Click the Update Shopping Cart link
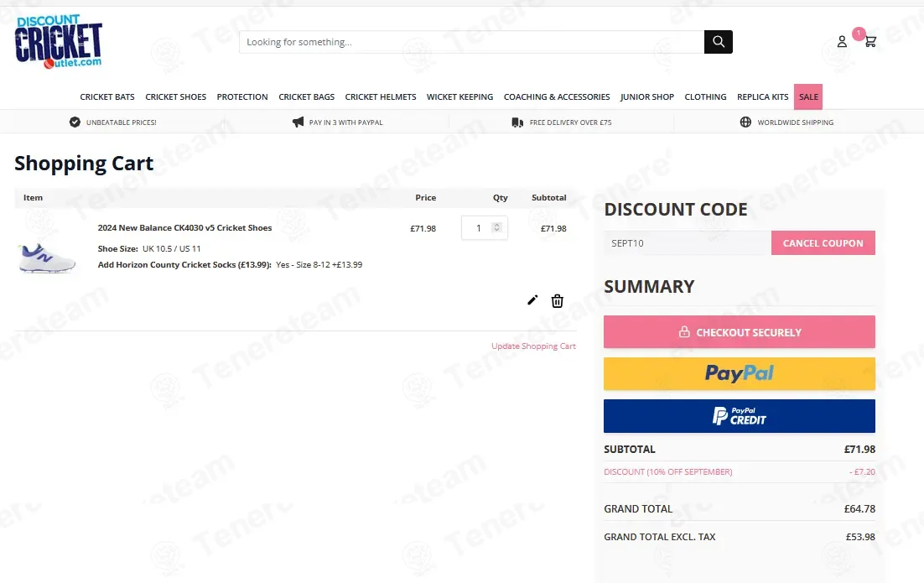The width and height of the screenshot is (924, 583). (533, 346)
